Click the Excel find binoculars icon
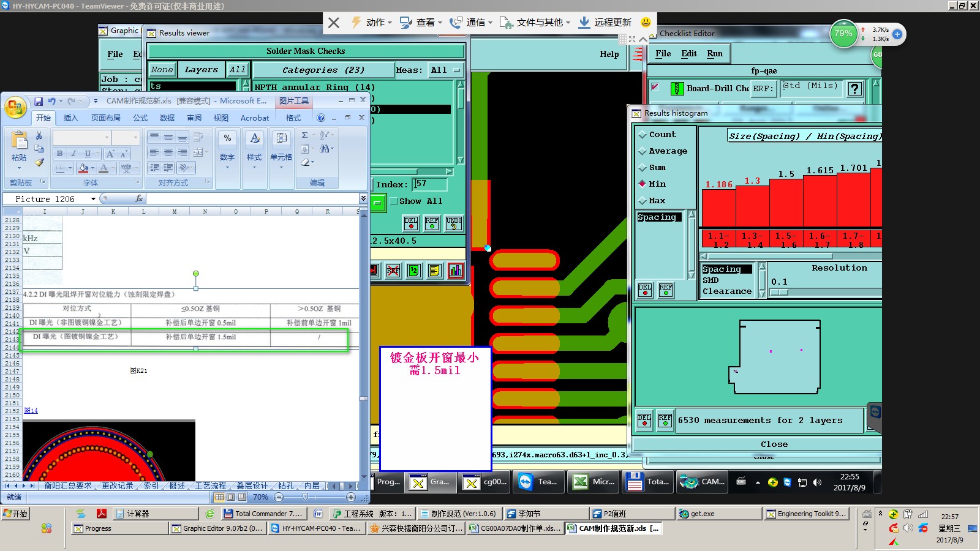The width and height of the screenshot is (980, 551). (325, 149)
